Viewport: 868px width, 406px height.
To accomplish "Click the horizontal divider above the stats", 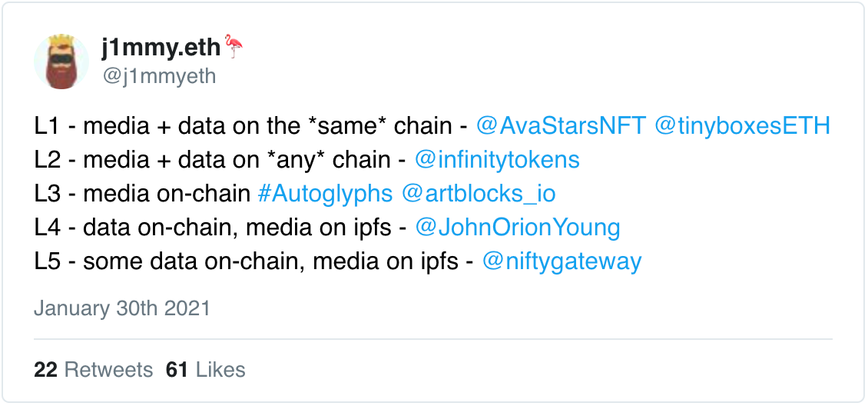I will click(x=433, y=338).
